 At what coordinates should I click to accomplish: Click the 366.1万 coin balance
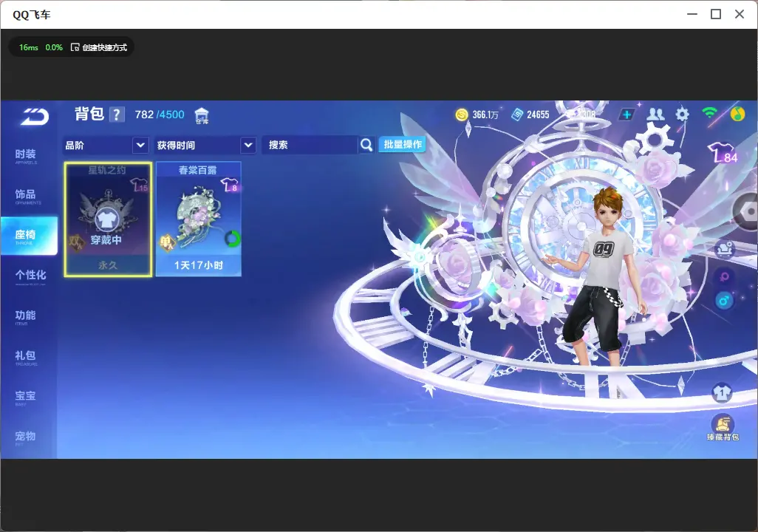pyautogui.click(x=485, y=115)
